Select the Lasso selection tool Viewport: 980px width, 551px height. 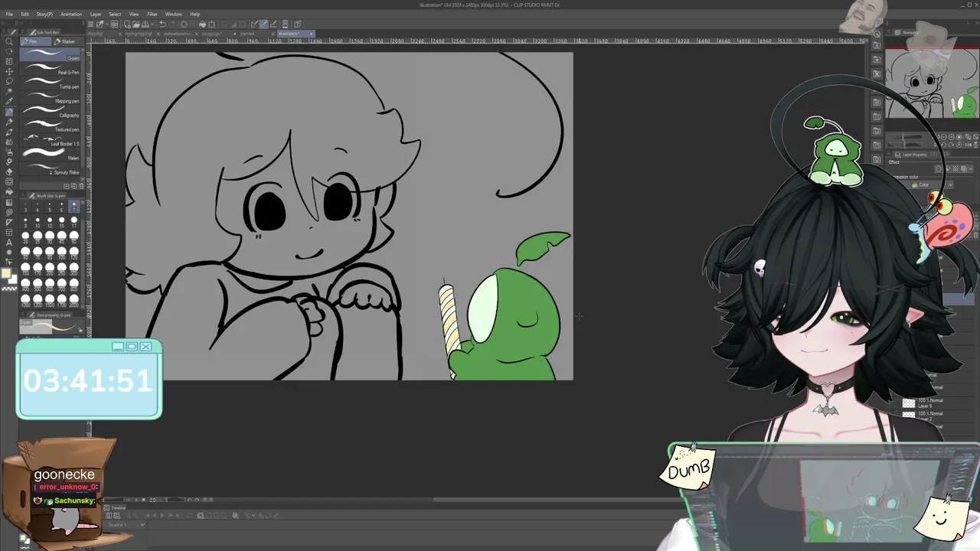pyautogui.click(x=9, y=81)
